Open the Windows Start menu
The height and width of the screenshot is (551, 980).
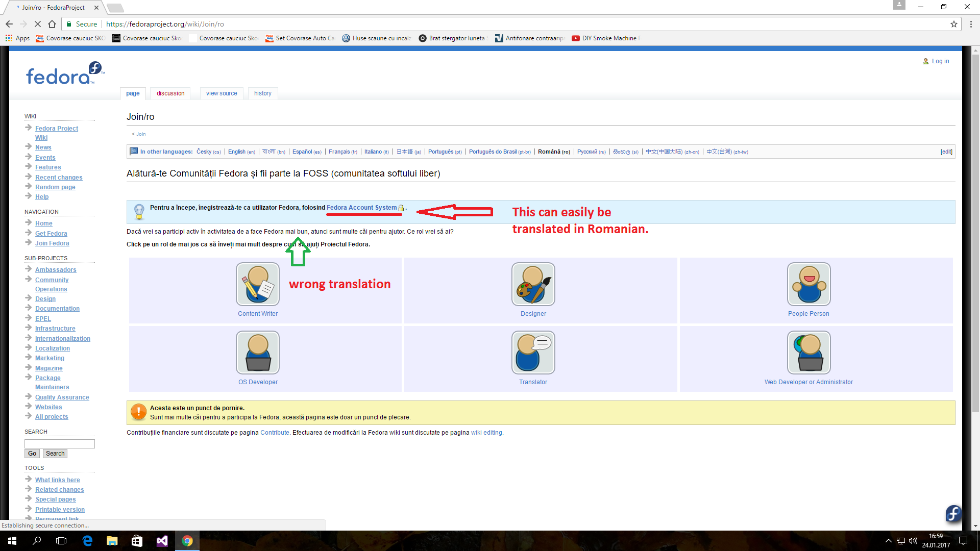pyautogui.click(x=12, y=541)
